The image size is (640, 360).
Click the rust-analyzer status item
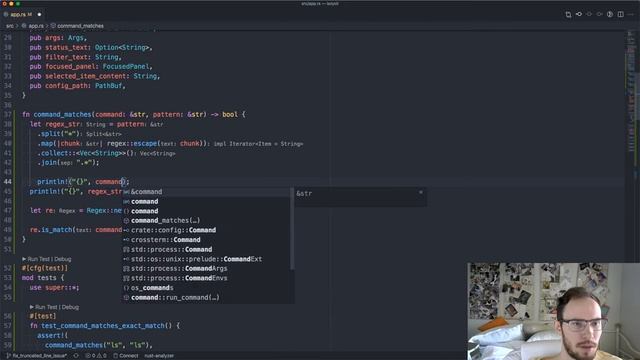point(159,356)
